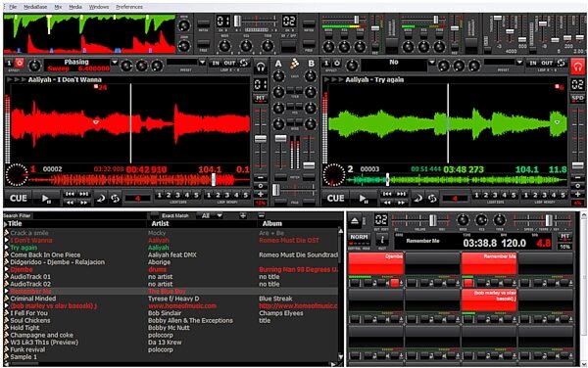Viewport: 588px width, 368px height.
Task: Open the Preferences menu
Action: [129, 7]
